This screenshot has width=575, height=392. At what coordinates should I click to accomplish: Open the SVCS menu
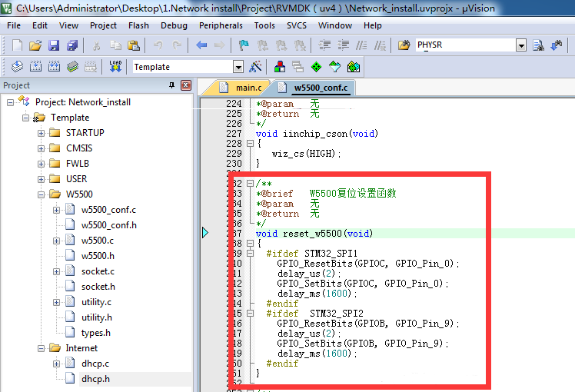pyautogui.click(x=296, y=25)
